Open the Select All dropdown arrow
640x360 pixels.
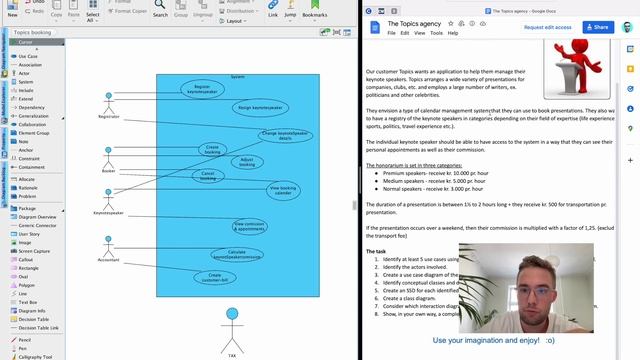tap(96, 20)
